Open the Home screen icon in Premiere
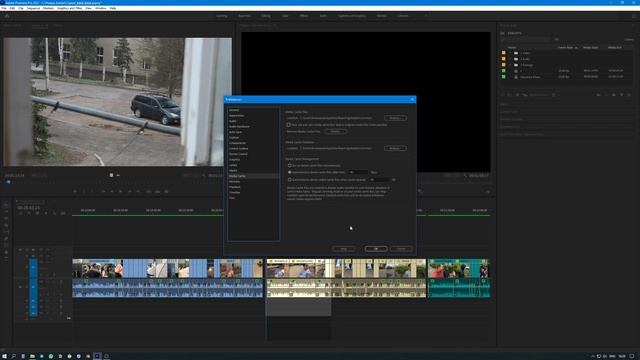 click(x=7, y=16)
